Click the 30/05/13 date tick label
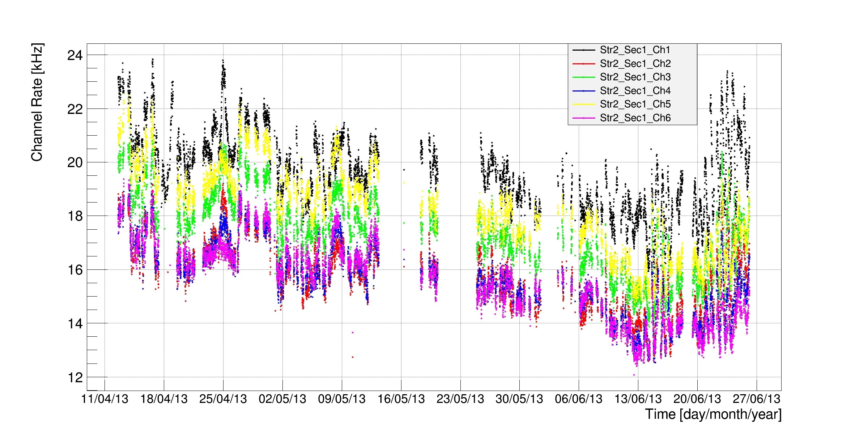 (x=519, y=399)
